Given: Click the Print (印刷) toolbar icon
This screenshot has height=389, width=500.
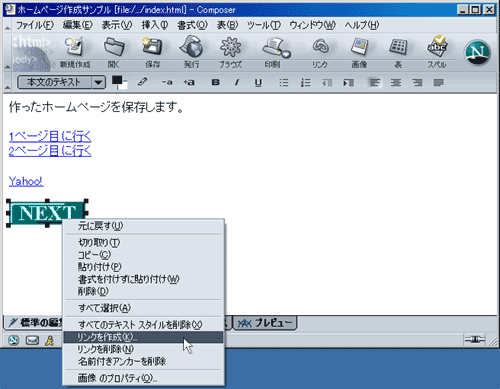Looking at the screenshot, I should coord(276,47).
